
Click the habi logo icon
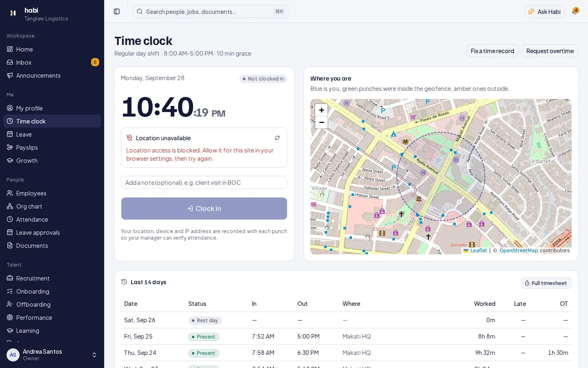tap(13, 13)
